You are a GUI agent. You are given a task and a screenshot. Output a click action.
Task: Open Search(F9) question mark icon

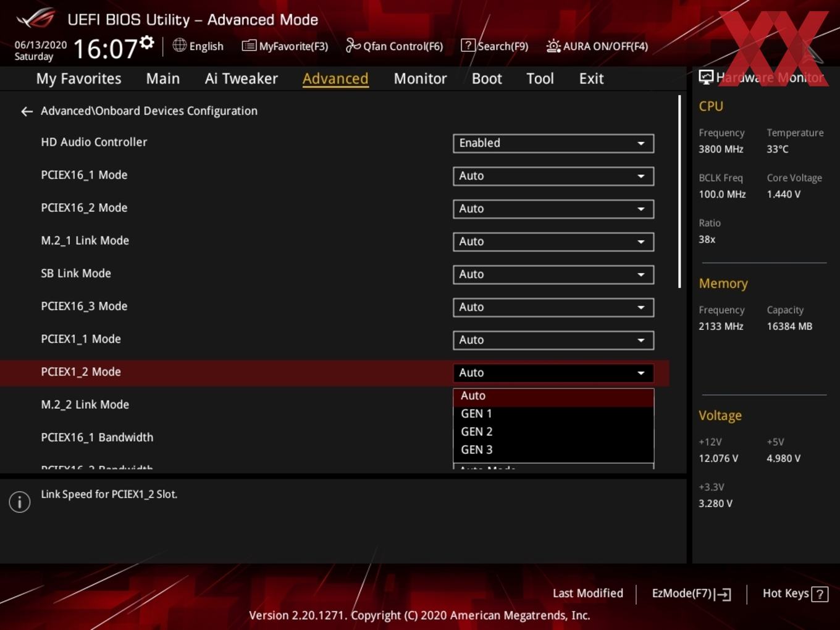tap(468, 46)
